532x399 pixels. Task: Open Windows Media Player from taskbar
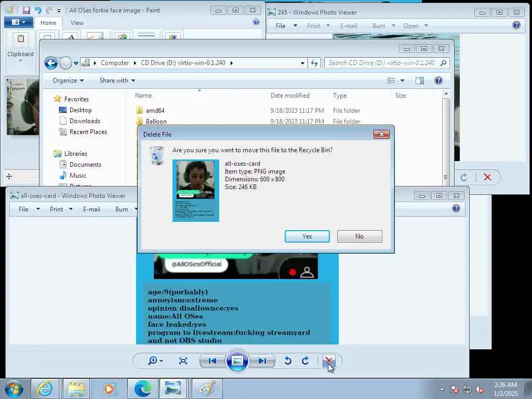[x=109, y=389]
